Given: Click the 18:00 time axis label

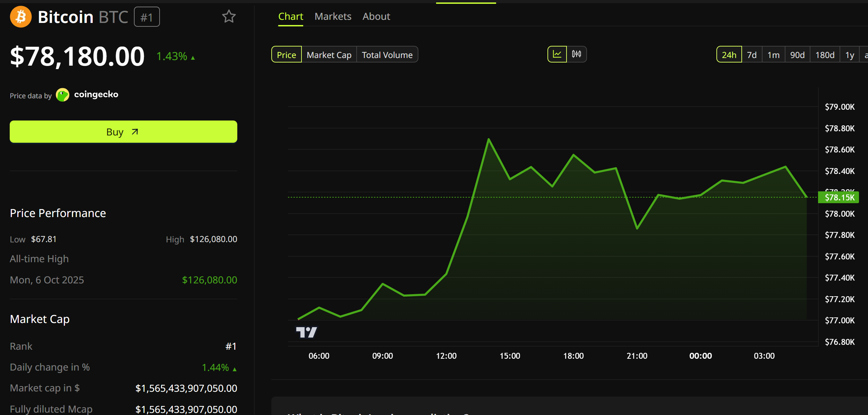Looking at the screenshot, I should (x=573, y=356).
